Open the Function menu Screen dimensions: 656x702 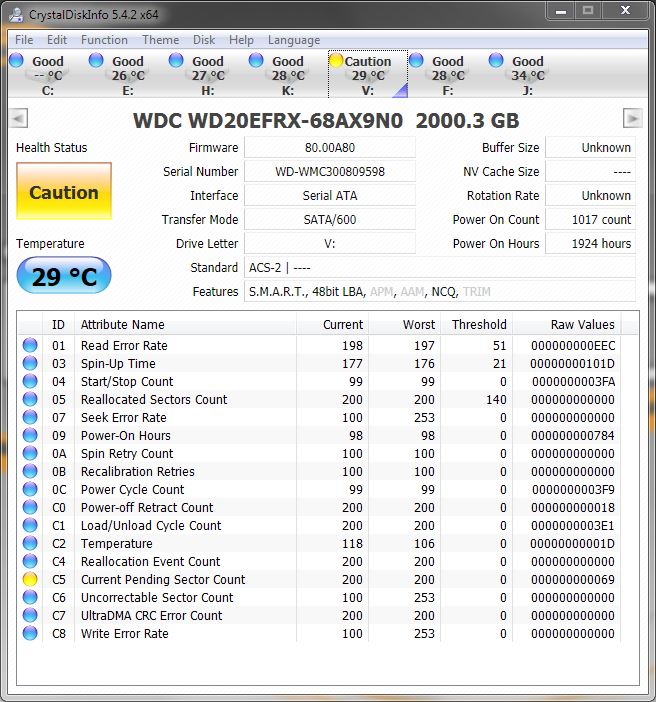pos(104,40)
